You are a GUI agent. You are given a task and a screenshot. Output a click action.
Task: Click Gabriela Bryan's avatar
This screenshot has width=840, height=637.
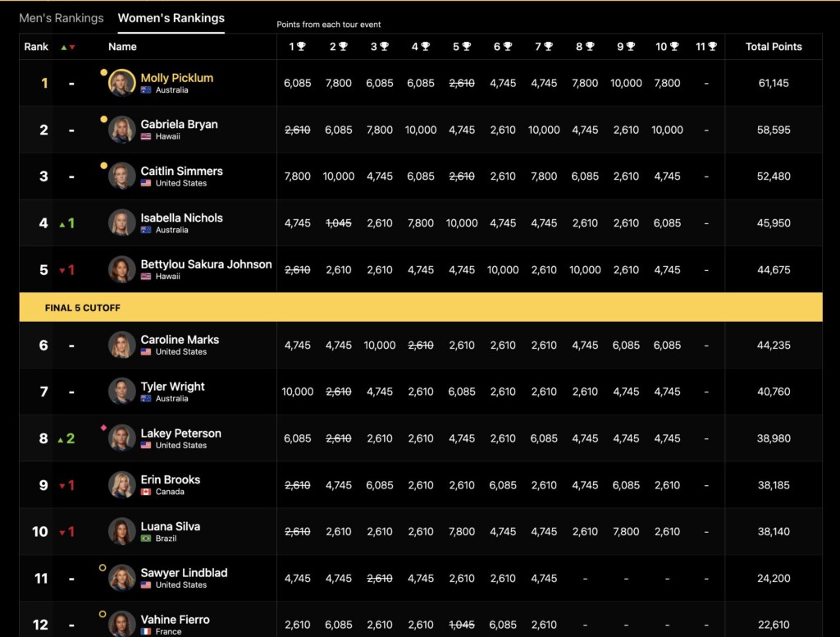[x=121, y=130]
